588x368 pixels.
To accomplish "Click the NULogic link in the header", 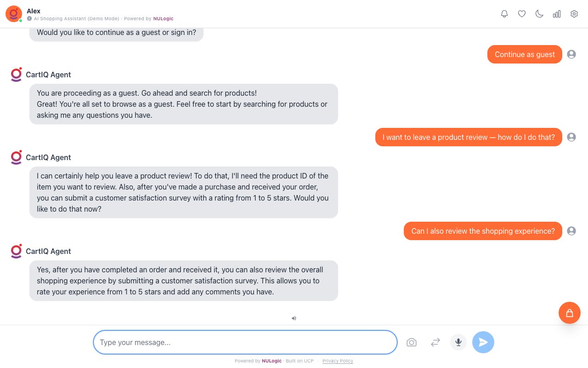I will [x=163, y=19].
